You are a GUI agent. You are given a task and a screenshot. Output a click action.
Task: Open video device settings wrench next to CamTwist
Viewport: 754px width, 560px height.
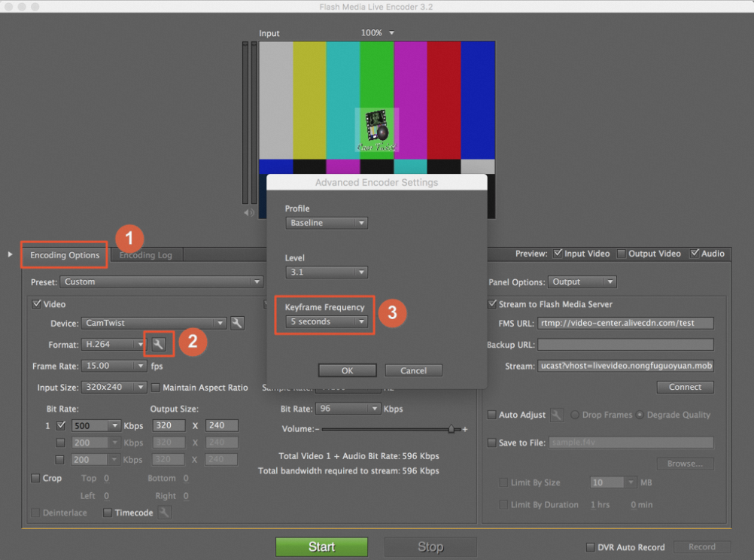pos(236,324)
